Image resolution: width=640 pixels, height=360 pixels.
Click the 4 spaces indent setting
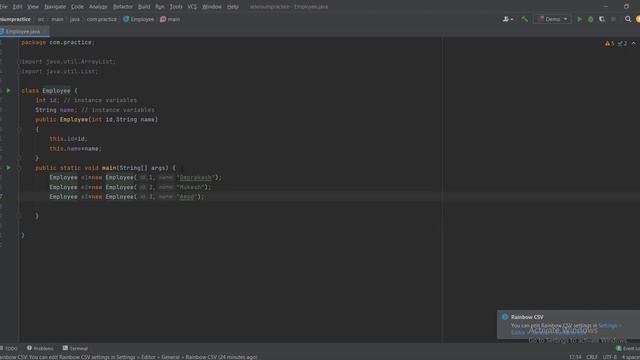631,357
